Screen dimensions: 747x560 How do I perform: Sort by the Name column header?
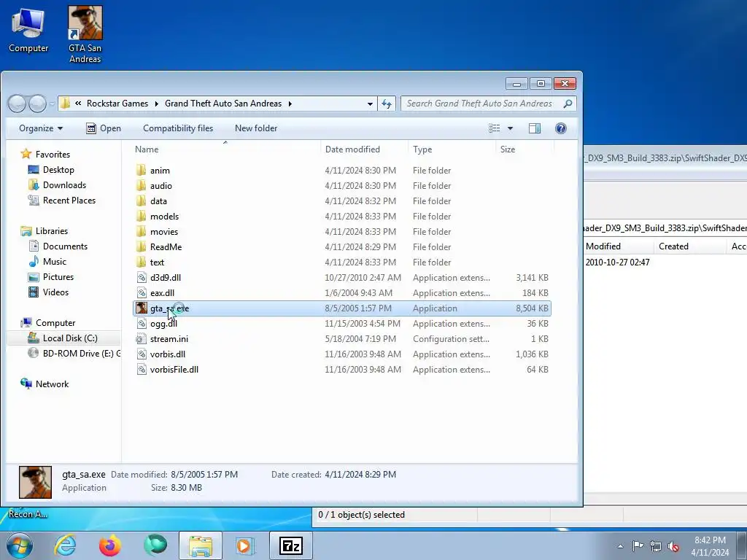coord(226,149)
